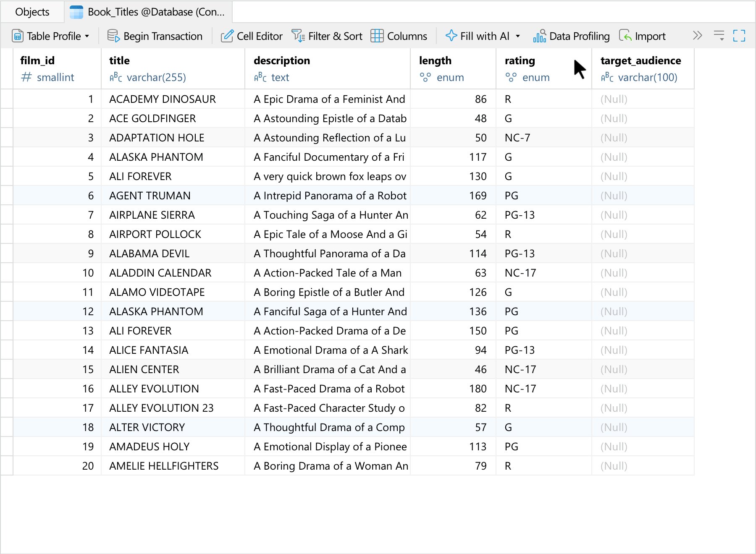Select the AIRPLANE SIERRA title cell
The width and height of the screenshot is (756, 554).
173,215
